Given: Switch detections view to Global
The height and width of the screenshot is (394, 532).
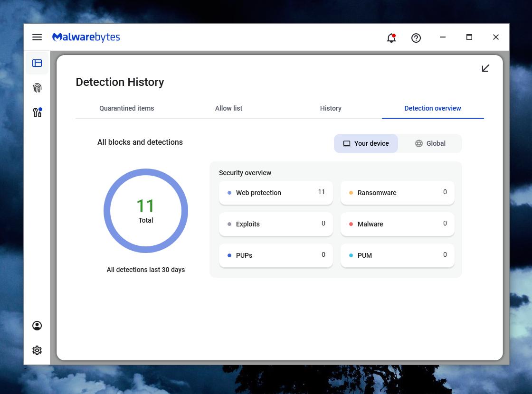Looking at the screenshot, I should 430,143.
